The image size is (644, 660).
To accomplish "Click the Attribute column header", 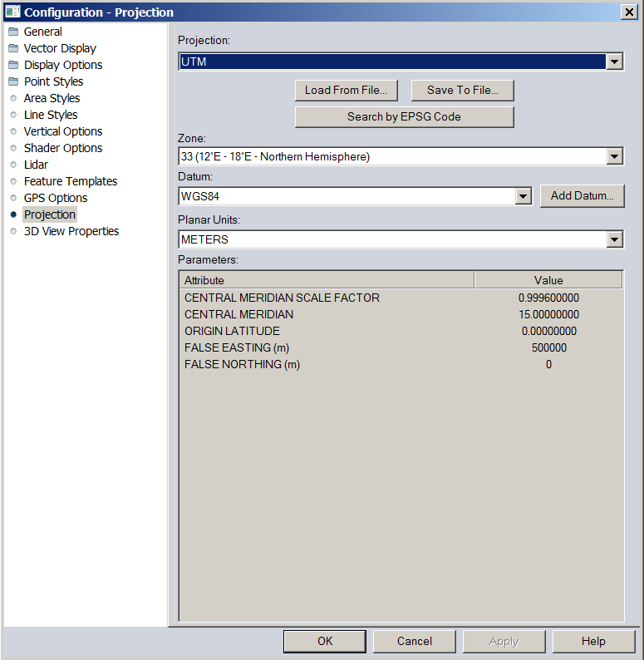I will [x=327, y=280].
